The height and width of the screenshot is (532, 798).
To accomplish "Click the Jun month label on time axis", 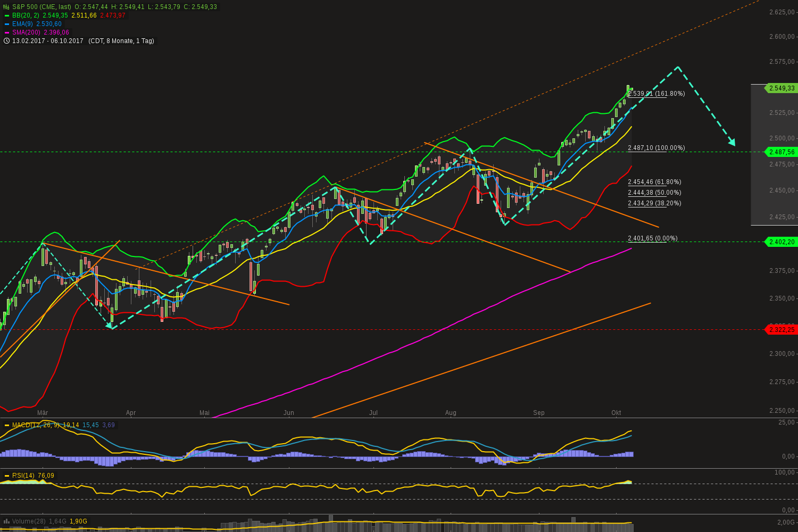I will point(289,413).
